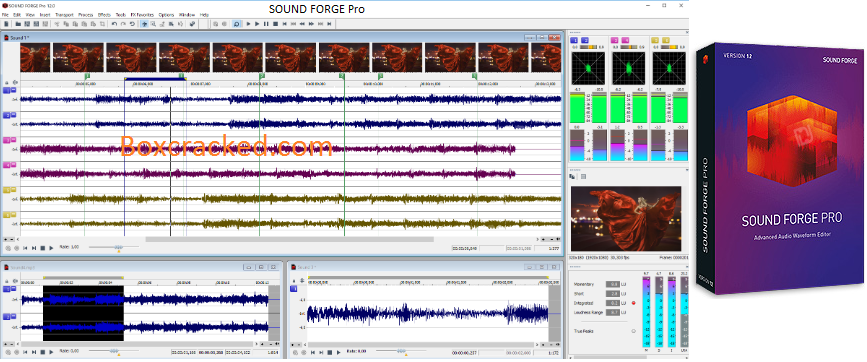Click the New file toolbar icon
This screenshot has height=362, width=867.
(6, 24)
